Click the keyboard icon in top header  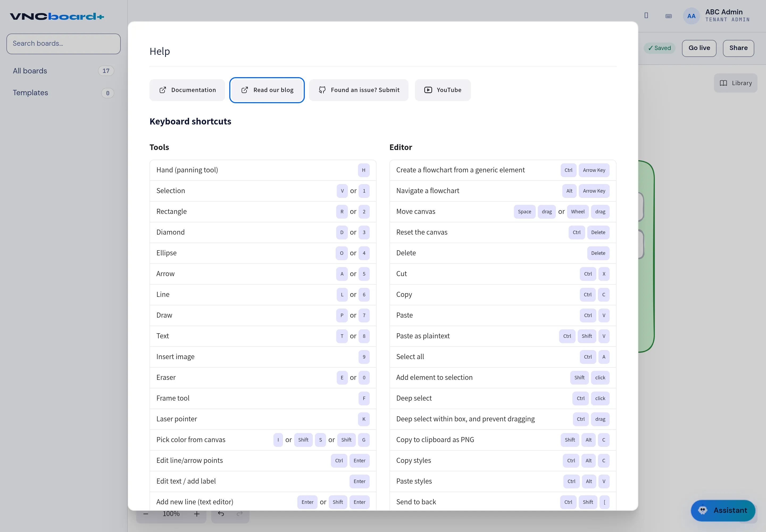click(668, 16)
